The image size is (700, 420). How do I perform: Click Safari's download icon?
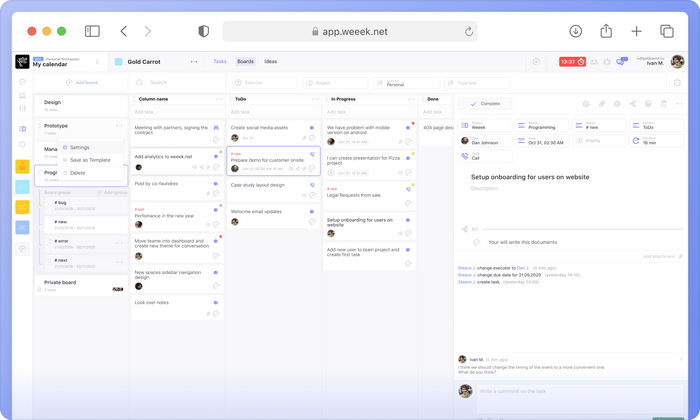[576, 32]
